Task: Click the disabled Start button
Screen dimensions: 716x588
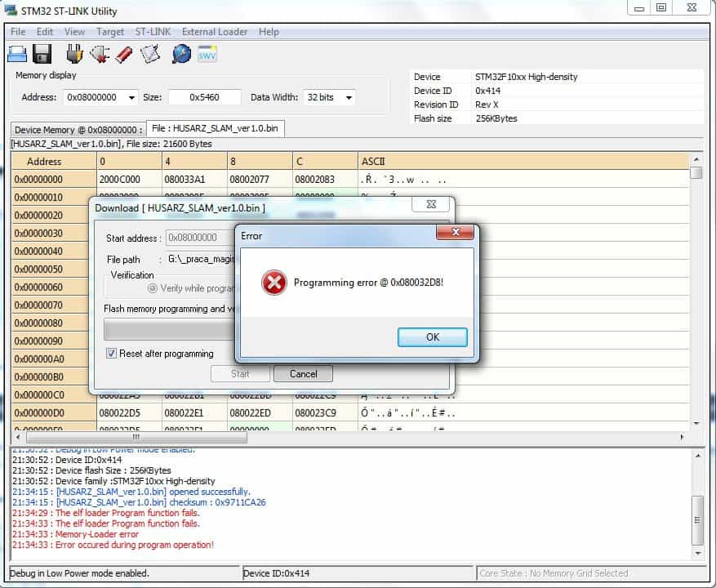Action: tap(240, 374)
